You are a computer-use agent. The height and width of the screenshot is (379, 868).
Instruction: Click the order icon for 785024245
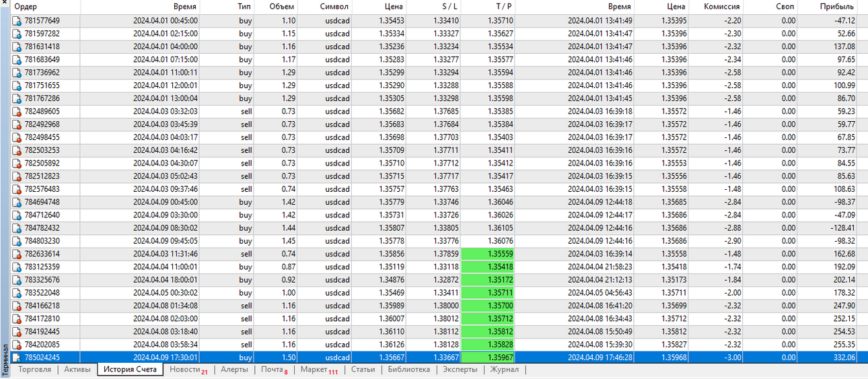(17, 357)
